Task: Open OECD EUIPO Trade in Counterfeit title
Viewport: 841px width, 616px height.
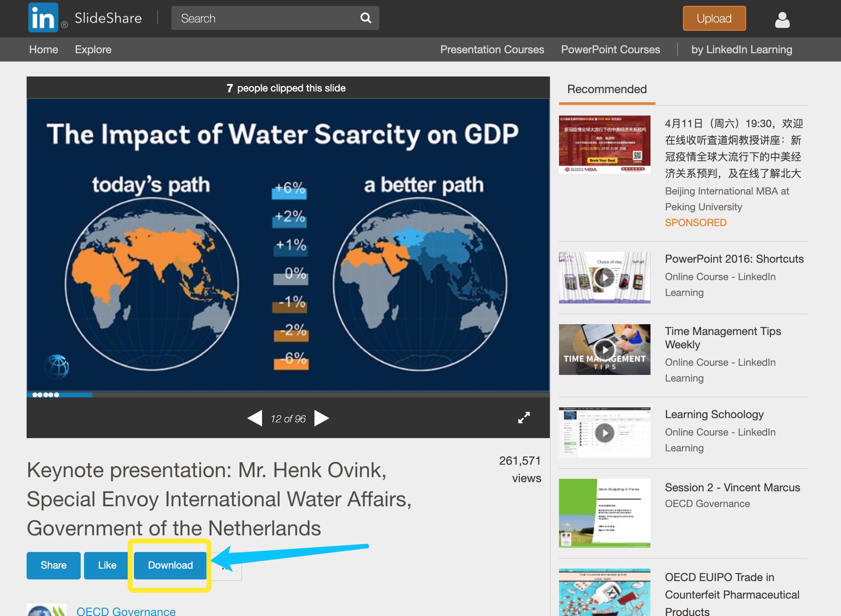Action: coord(732,594)
